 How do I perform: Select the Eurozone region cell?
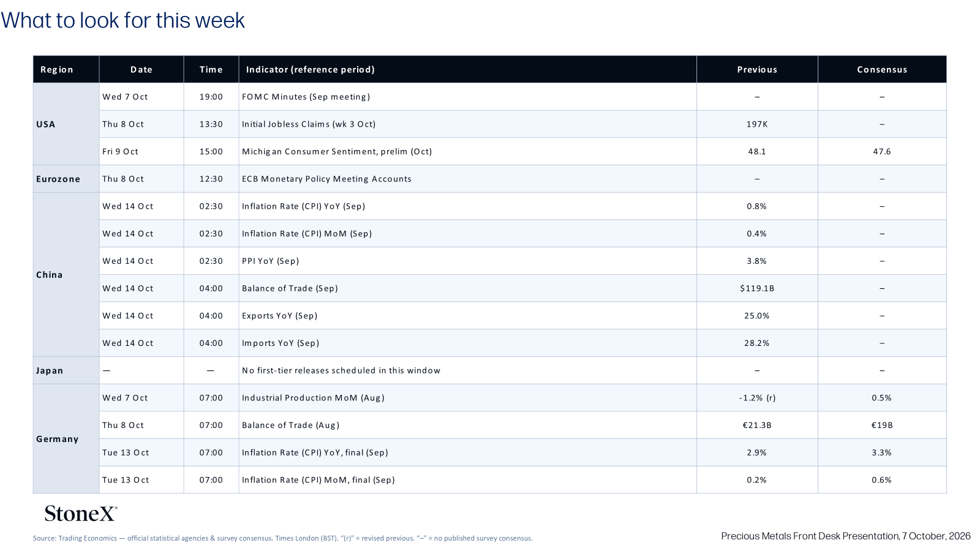coord(66,179)
